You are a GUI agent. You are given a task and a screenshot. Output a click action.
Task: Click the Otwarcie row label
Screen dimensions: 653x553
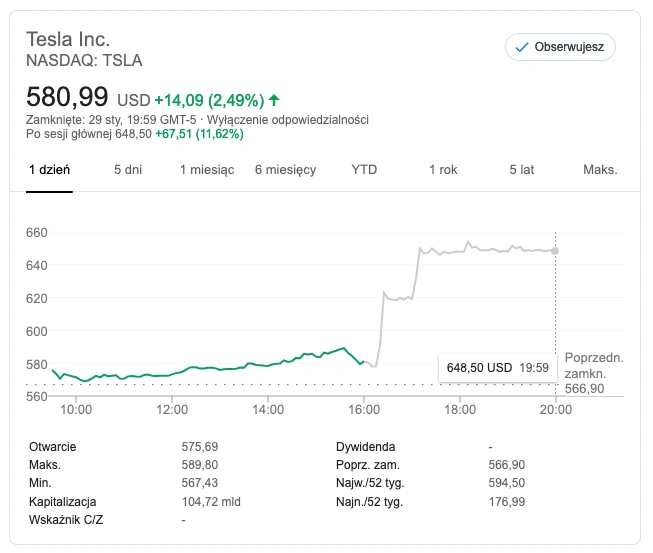point(52,447)
